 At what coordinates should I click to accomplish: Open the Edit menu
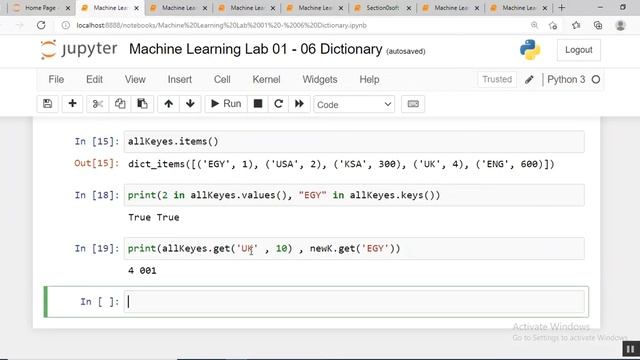click(x=94, y=80)
